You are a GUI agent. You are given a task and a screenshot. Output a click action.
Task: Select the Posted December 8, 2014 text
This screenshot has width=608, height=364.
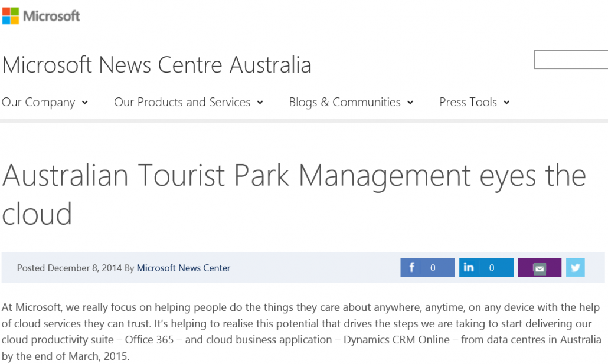[70, 268]
